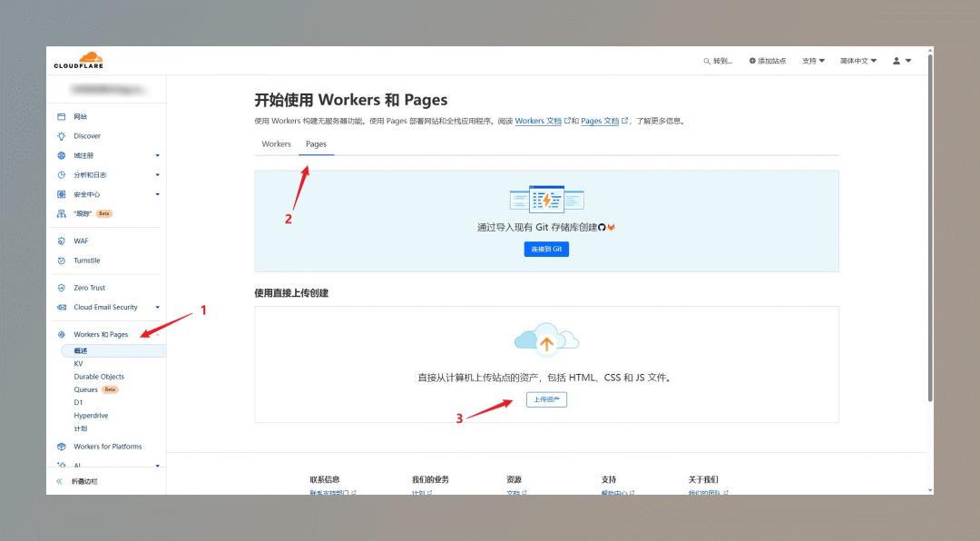Screen dimensions: 980x541
Task: Open D1 in the sidebar submenu
Action: tap(78, 403)
